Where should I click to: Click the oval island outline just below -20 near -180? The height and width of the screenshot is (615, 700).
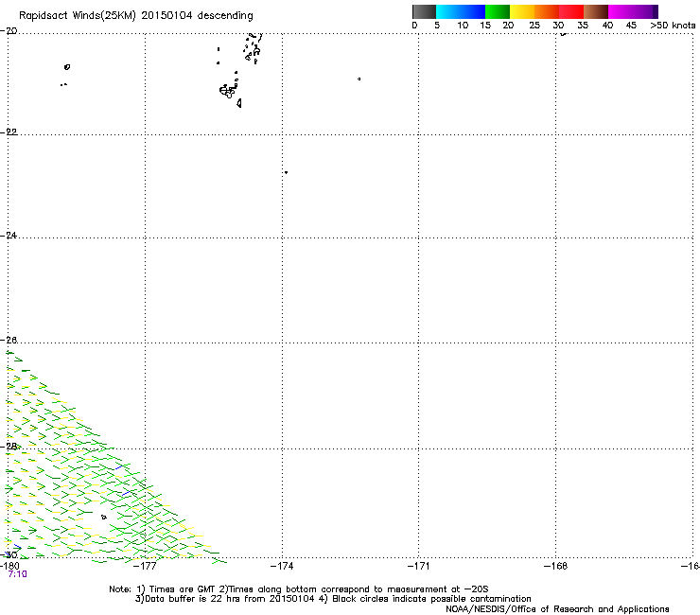coord(67,67)
